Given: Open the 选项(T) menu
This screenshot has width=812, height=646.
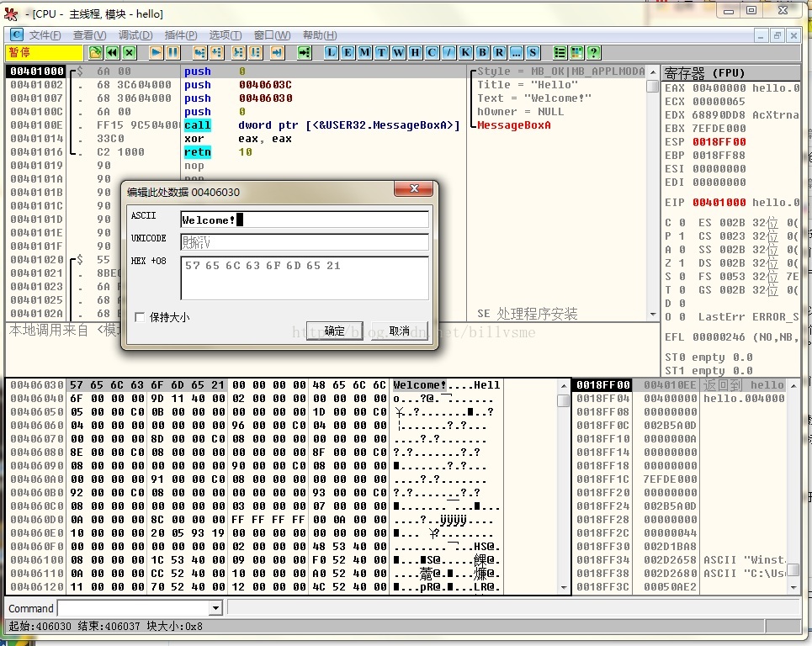Looking at the screenshot, I should click(x=226, y=35).
